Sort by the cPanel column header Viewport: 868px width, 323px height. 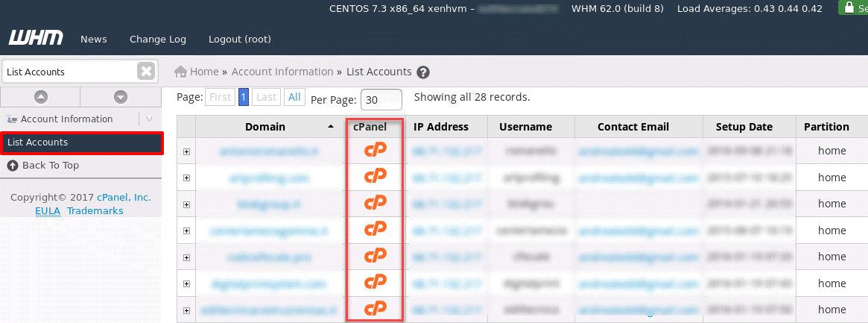click(370, 127)
